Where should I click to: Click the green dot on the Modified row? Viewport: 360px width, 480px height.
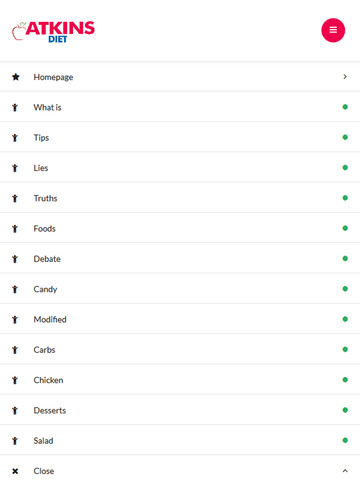point(345,319)
